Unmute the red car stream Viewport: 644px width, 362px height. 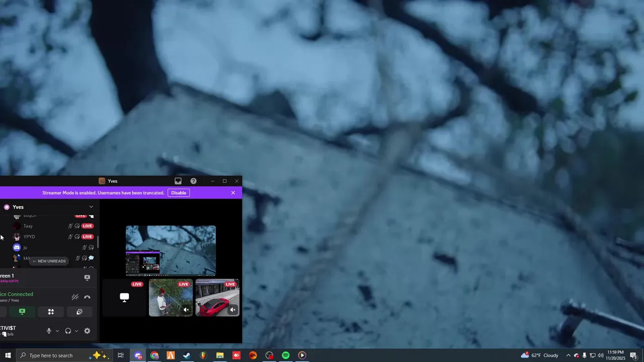[x=233, y=310]
